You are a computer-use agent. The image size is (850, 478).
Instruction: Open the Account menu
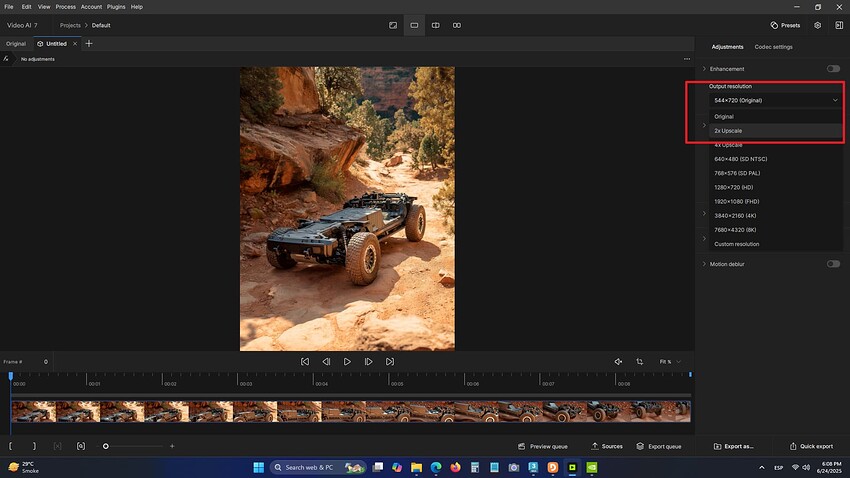pos(91,7)
